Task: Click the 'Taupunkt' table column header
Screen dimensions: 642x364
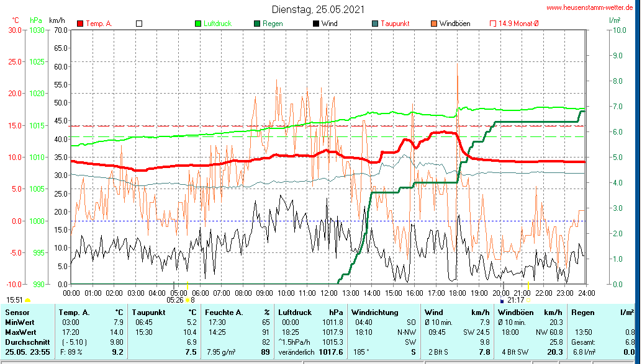Action: click(148, 313)
